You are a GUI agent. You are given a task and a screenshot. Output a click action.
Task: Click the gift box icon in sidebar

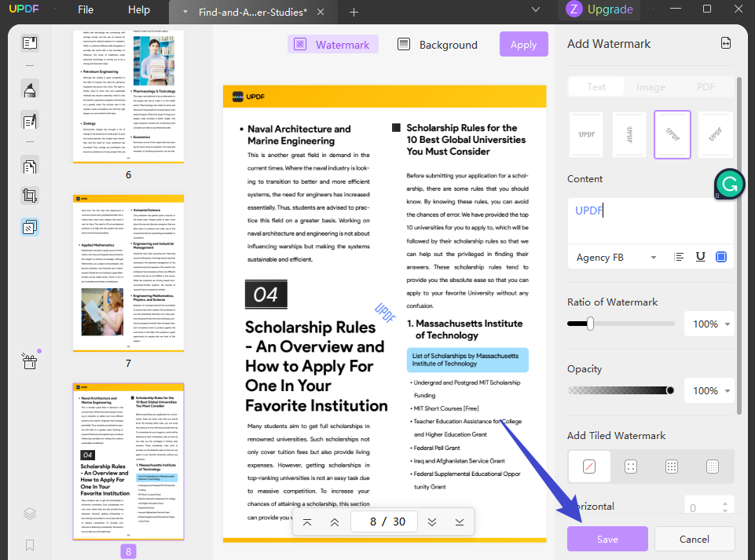point(30,361)
